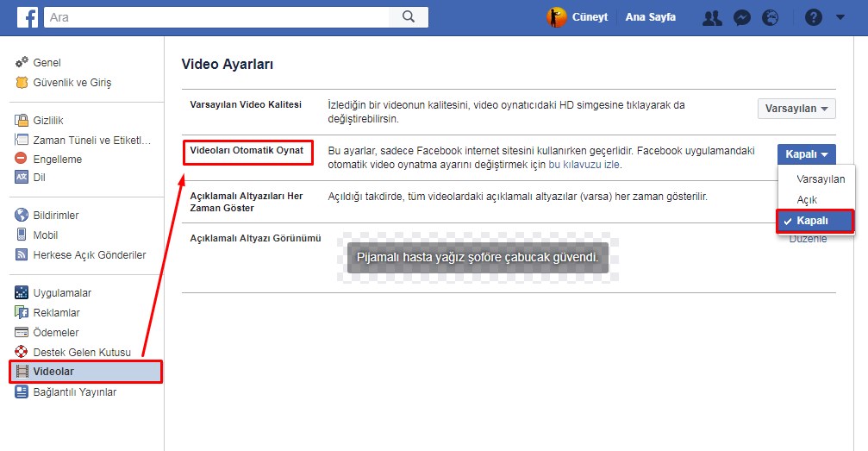Choose Varsayılan option in autoplay list

coord(820,179)
